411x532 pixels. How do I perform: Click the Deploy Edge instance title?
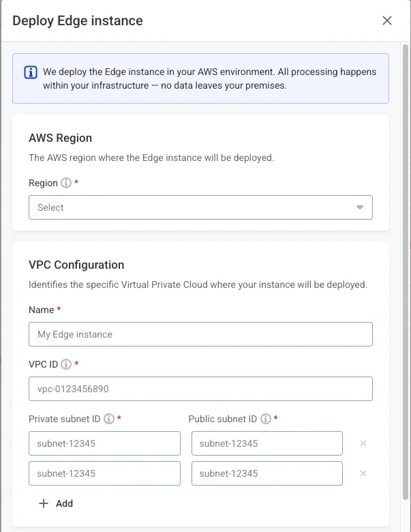[78, 20]
